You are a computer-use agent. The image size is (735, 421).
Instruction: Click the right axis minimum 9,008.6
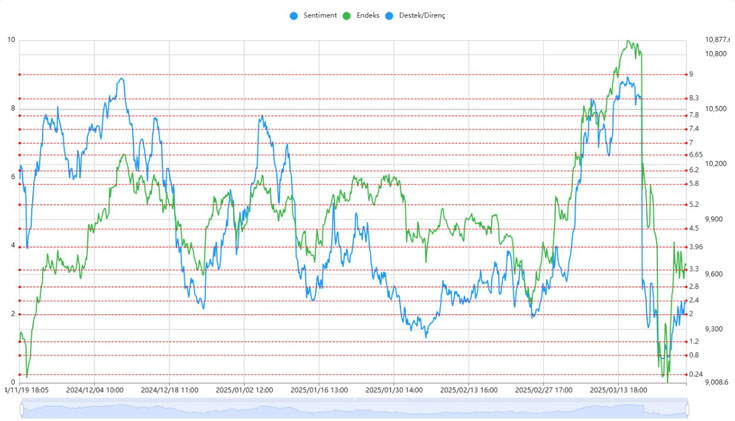tap(717, 382)
